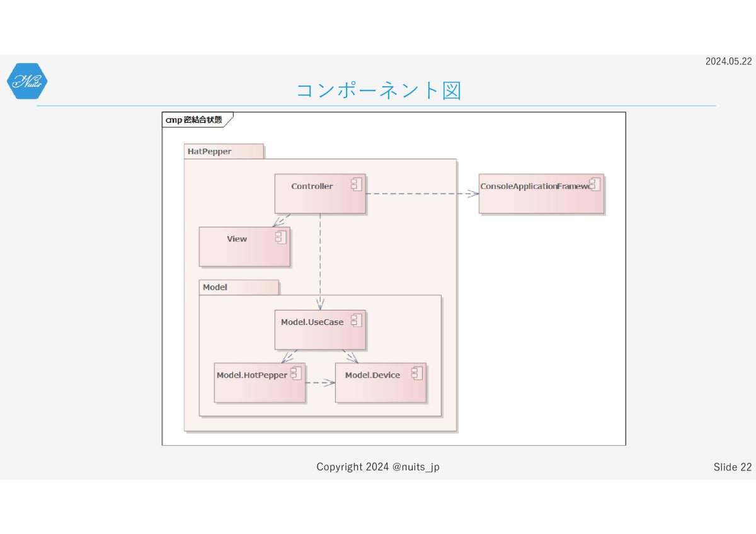The image size is (756, 534).
Task: Click the Slide 22 page number
Action: coord(733,467)
